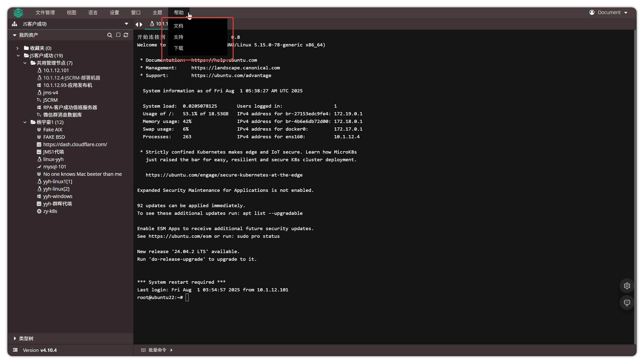Click the search assets magnifier icon

[110, 35]
